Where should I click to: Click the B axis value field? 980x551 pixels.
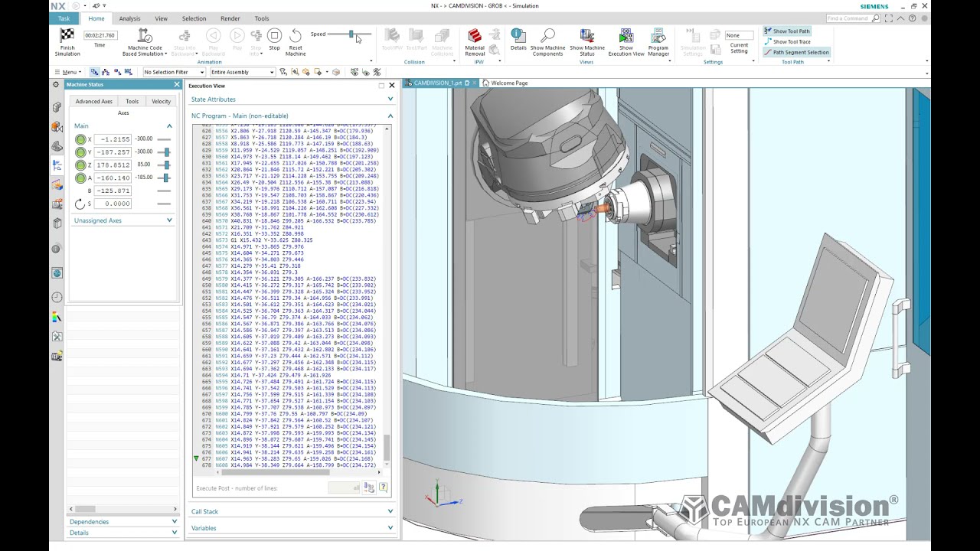click(x=113, y=191)
